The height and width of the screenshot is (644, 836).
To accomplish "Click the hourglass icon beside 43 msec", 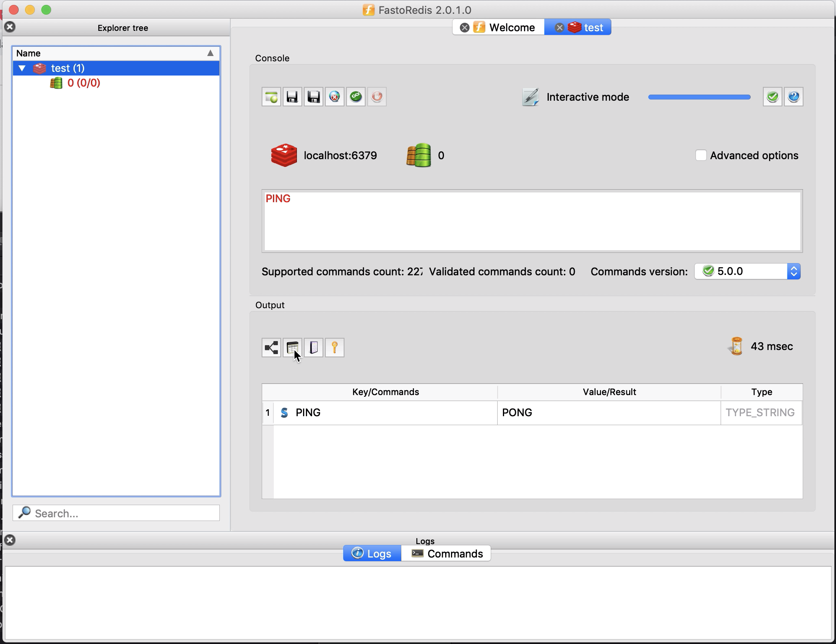I will [736, 346].
